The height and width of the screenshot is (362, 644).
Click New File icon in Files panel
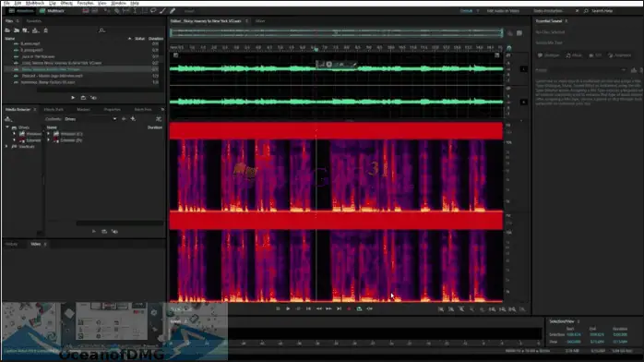[26, 30]
